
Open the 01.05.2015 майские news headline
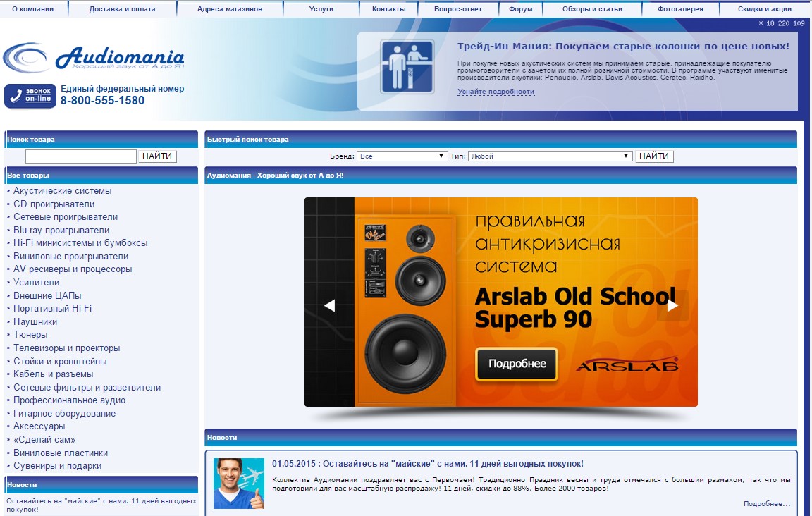[428, 464]
